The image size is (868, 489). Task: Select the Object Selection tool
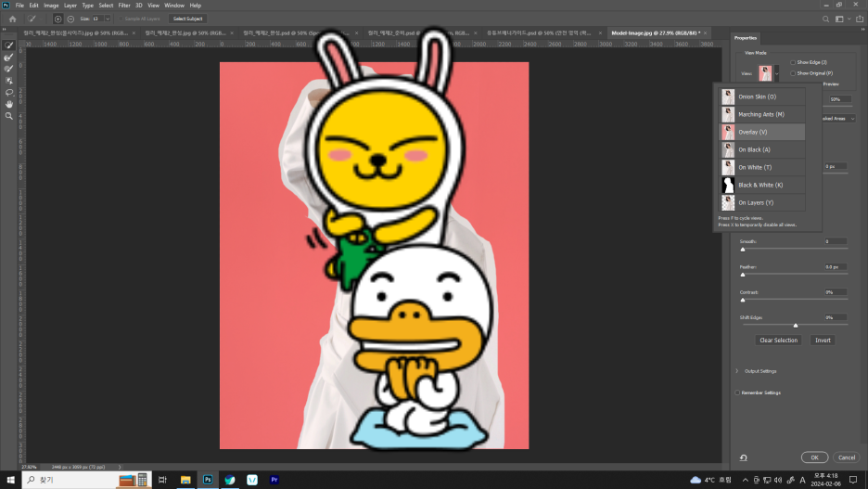point(9,81)
